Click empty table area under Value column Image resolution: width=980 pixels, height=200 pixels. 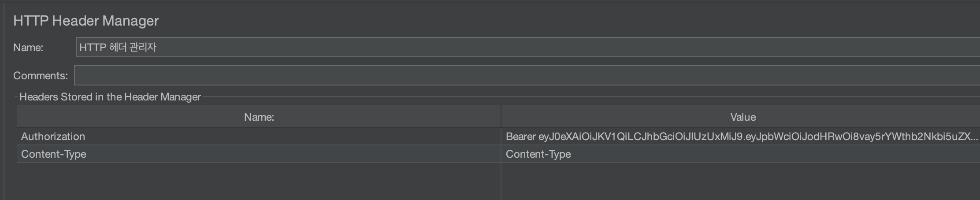(741, 181)
